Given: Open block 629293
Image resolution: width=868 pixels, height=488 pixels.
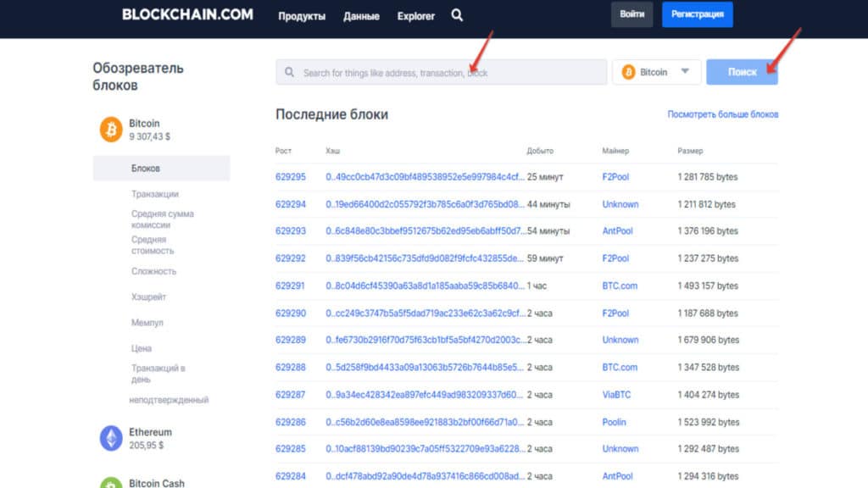Looking at the screenshot, I should [291, 230].
